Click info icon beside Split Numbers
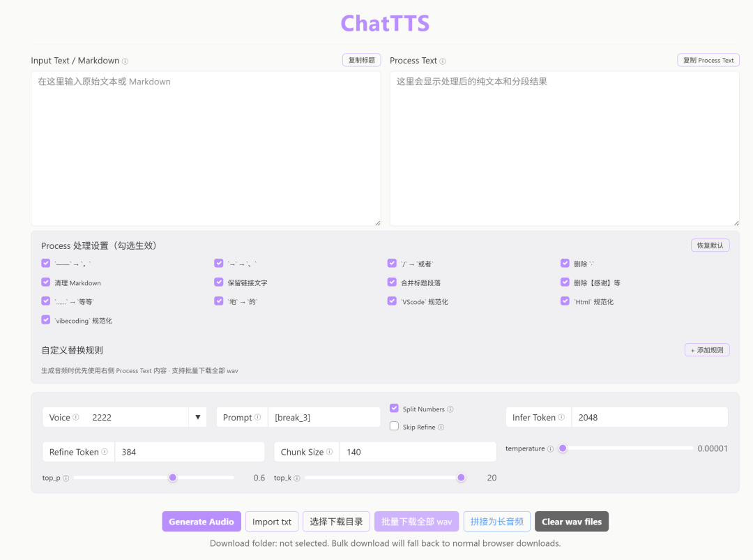The image size is (753, 560). (x=450, y=409)
